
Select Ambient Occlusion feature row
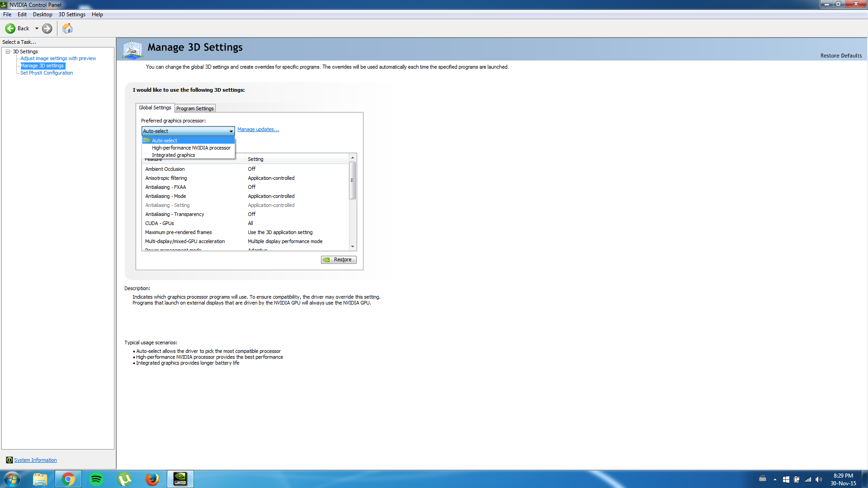tap(246, 169)
